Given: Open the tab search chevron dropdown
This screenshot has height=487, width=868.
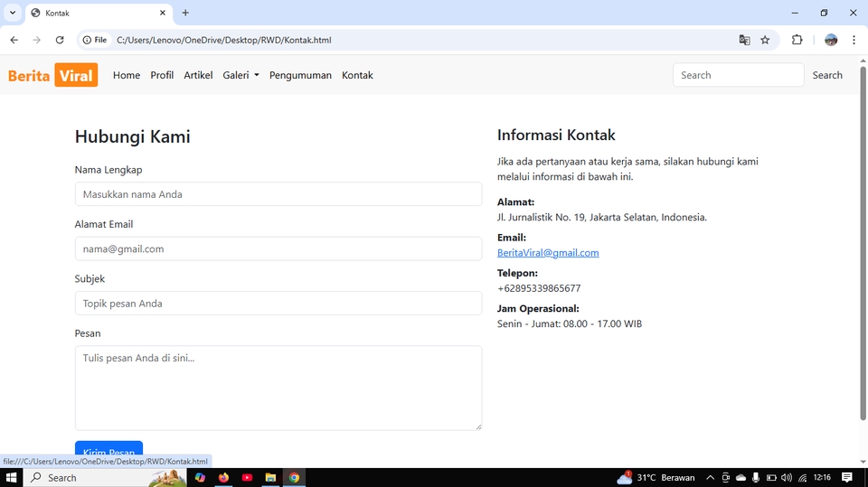Looking at the screenshot, I should pyautogui.click(x=13, y=14).
